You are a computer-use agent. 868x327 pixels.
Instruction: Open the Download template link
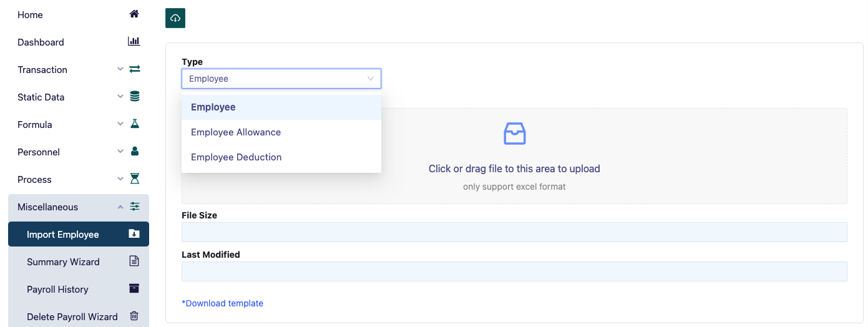(x=223, y=303)
